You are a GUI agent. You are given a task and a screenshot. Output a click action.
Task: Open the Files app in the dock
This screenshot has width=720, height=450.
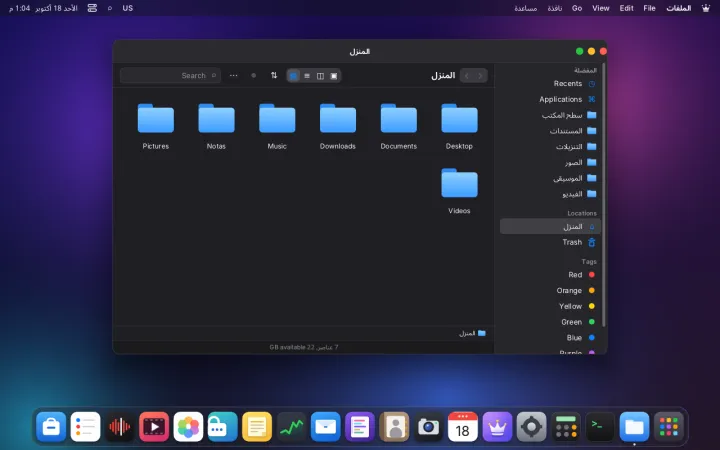[x=634, y=427]
